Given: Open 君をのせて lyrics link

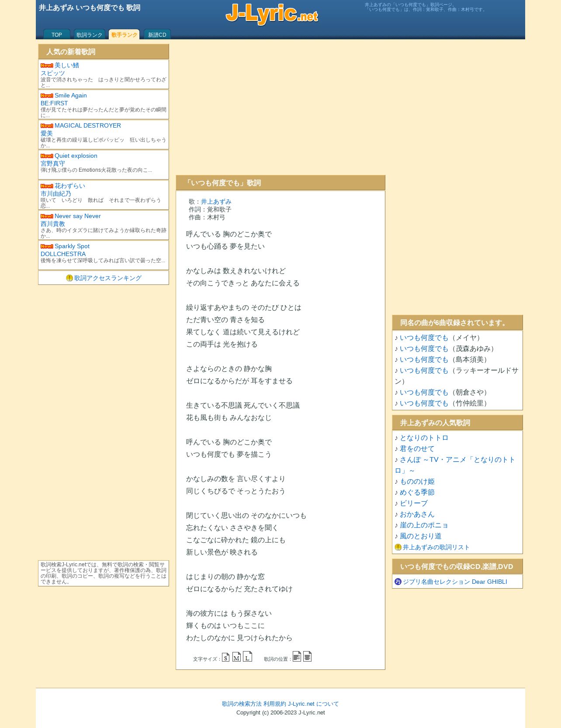Looking at the screenshot, I should (x=417, y=449).
